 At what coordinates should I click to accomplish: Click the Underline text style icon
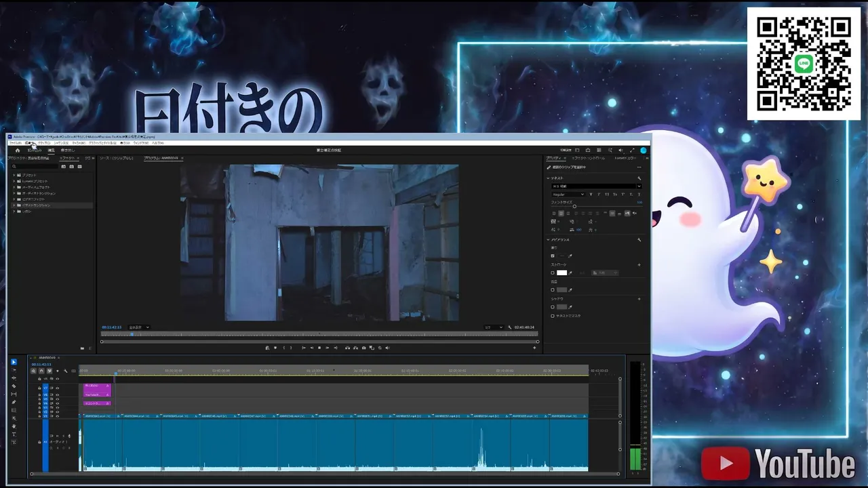click(x=639, y=195)
